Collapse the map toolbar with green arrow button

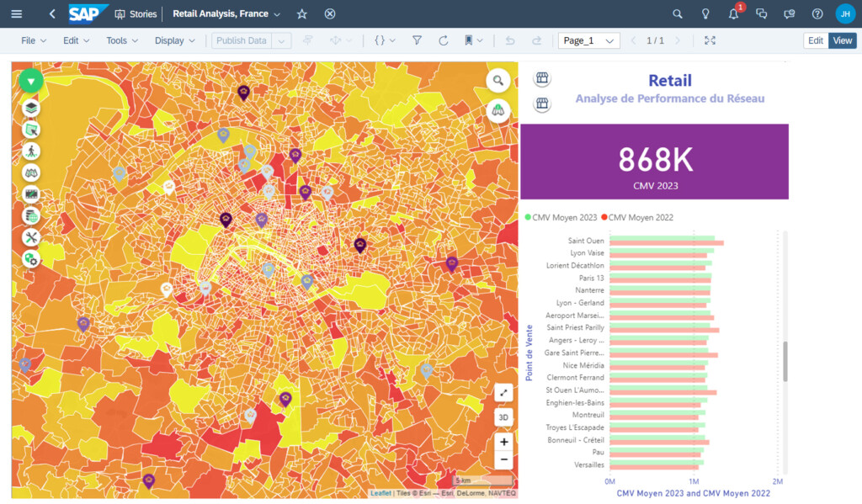tap(31, 82)
